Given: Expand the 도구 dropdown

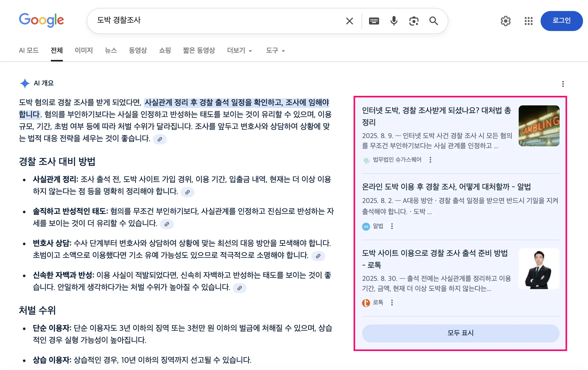Looking at the screenshot, I should tap(275, 50).
